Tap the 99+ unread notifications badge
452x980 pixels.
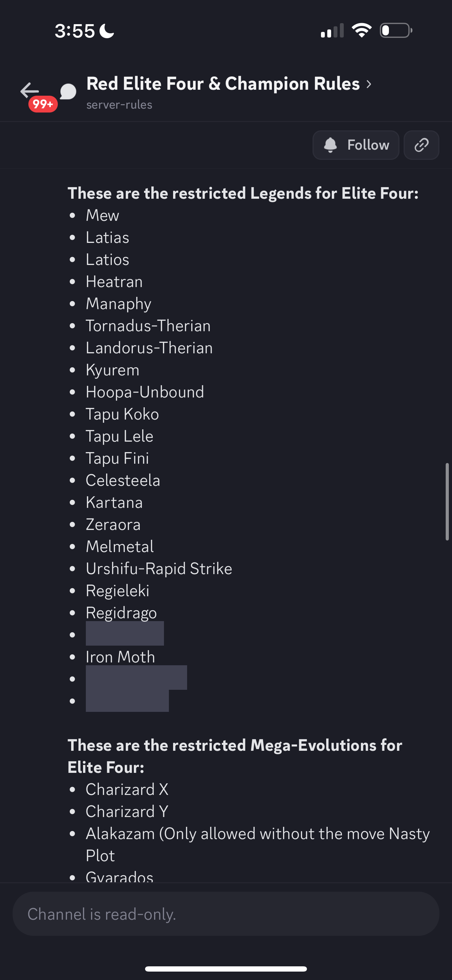43,104
